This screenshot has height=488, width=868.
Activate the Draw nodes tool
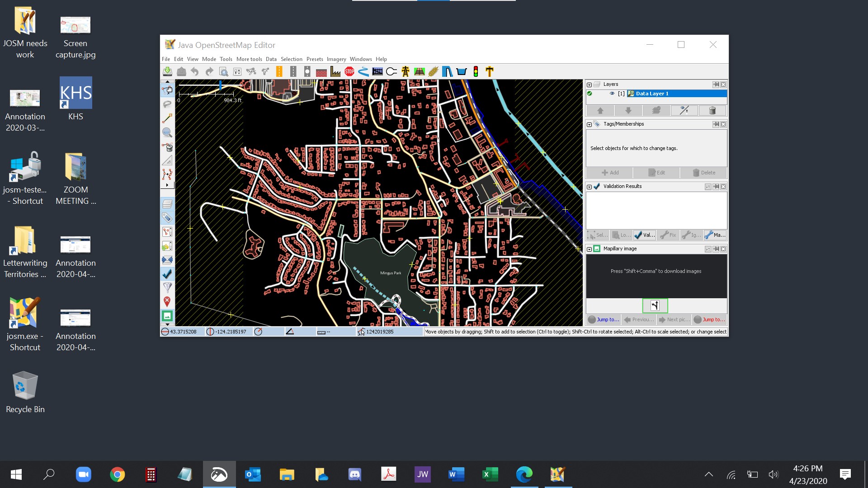tap(167, 118)
